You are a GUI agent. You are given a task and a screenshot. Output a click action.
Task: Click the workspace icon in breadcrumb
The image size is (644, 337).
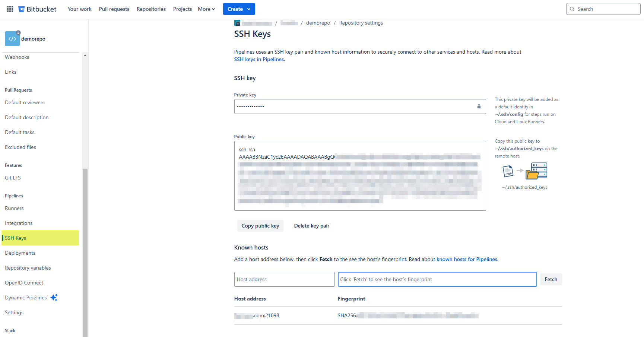click(237, 23)
